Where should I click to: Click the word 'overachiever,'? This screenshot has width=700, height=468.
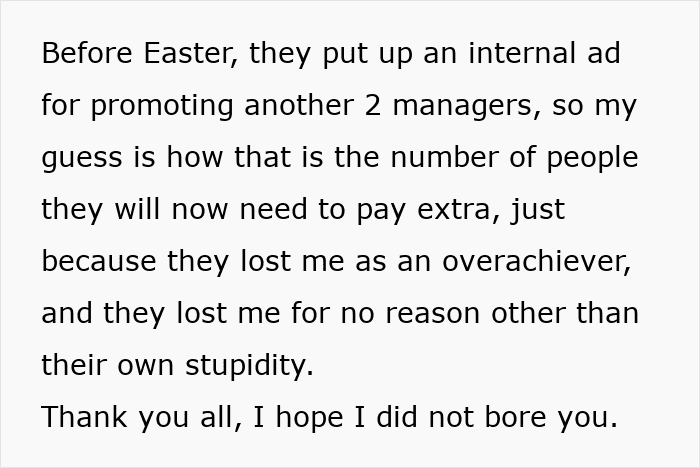(x=537, y=261)
